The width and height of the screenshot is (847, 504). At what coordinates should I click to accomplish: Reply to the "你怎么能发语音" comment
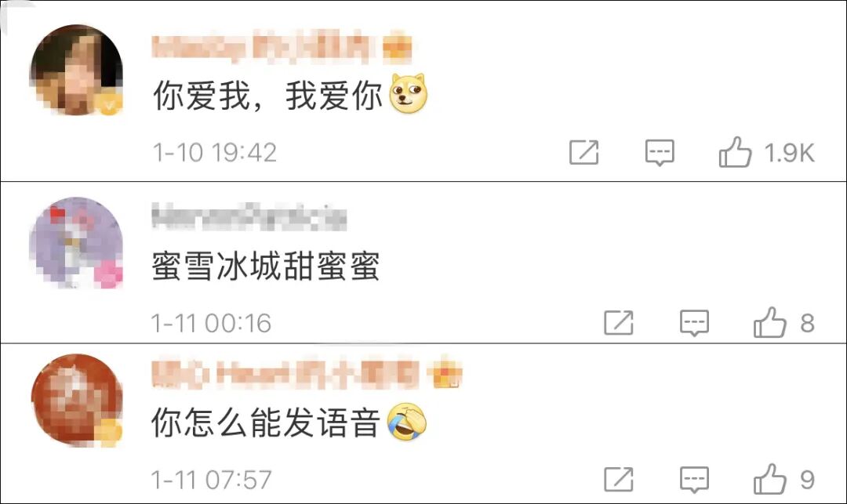pyautogui.click(x=694, y=480)
